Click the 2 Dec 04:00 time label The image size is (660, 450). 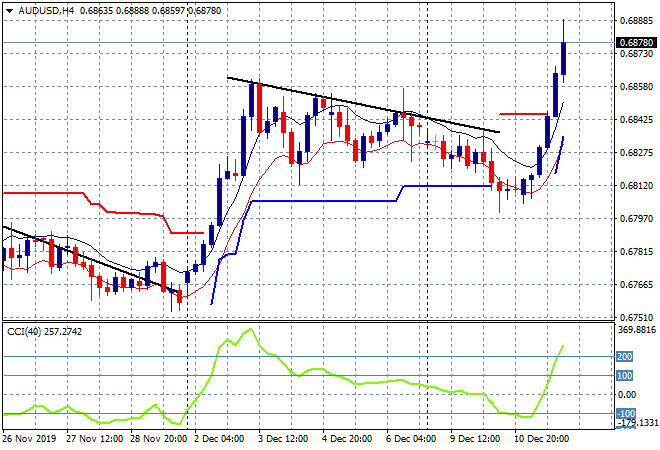(219, 439)
